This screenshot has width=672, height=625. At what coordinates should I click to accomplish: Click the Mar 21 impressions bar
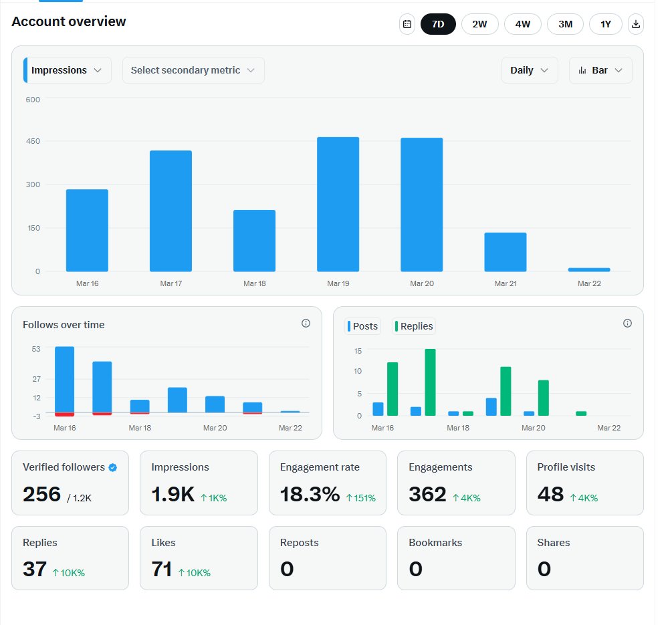tap(506, 252)
